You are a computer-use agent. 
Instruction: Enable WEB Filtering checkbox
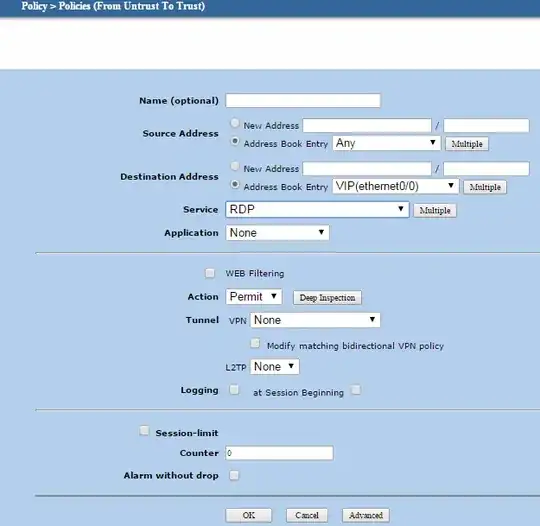(x=210, y=274)
